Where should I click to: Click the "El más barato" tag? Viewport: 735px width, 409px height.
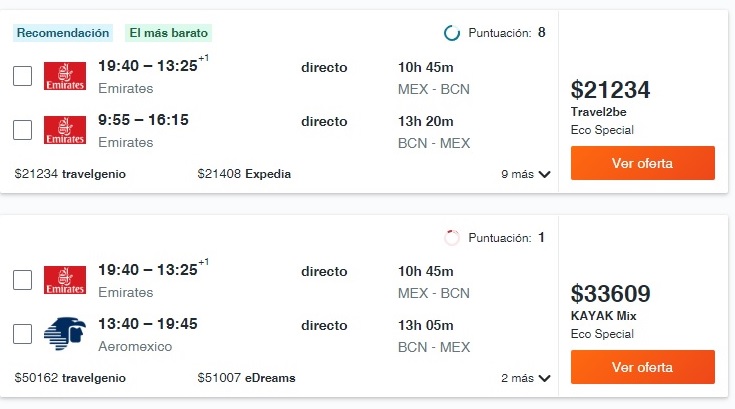pos(169,33)
